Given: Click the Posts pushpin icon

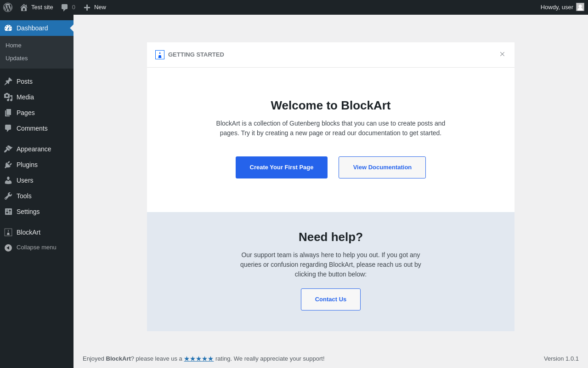Looking at the screenshot, I should point(8,81).
